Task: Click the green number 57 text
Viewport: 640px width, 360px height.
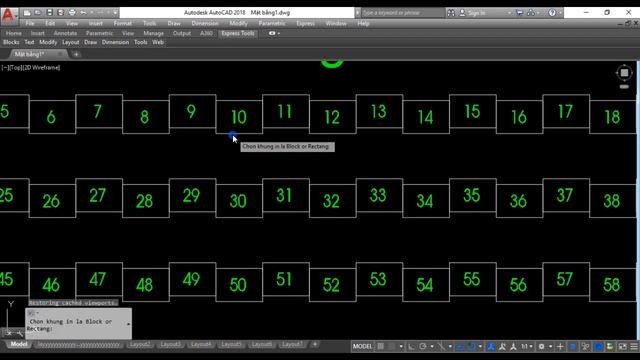Action: (564, 279)
